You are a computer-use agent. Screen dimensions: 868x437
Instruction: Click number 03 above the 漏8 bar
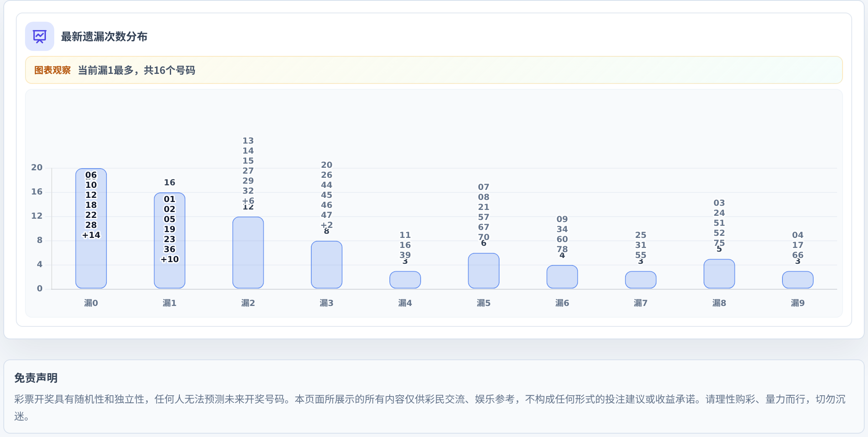click(719, 203)
